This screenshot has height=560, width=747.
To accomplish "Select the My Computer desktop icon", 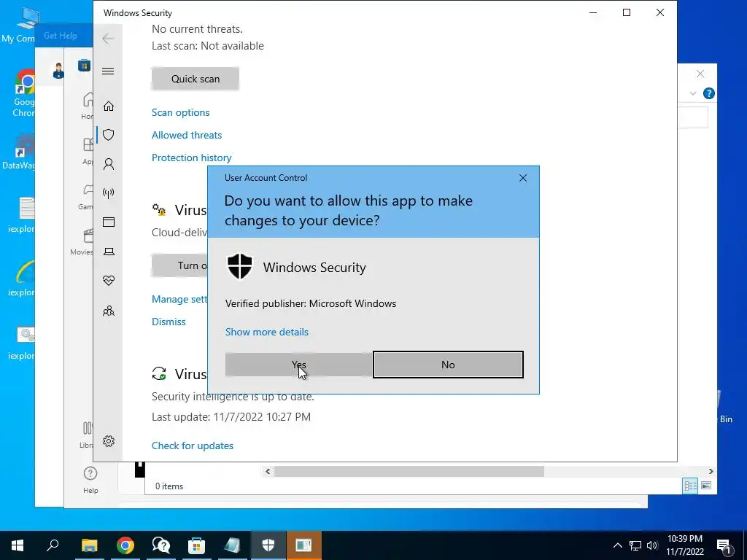I will 19,25.
